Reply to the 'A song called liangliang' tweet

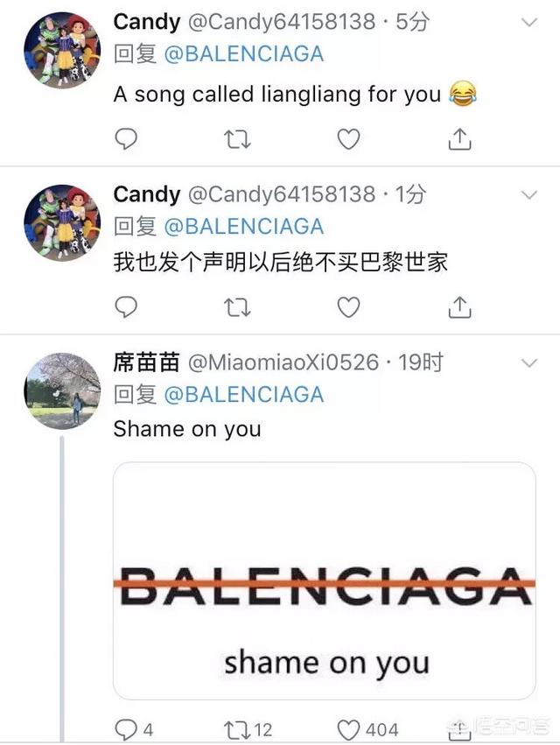pyautogui.click(x=126, y=138)
